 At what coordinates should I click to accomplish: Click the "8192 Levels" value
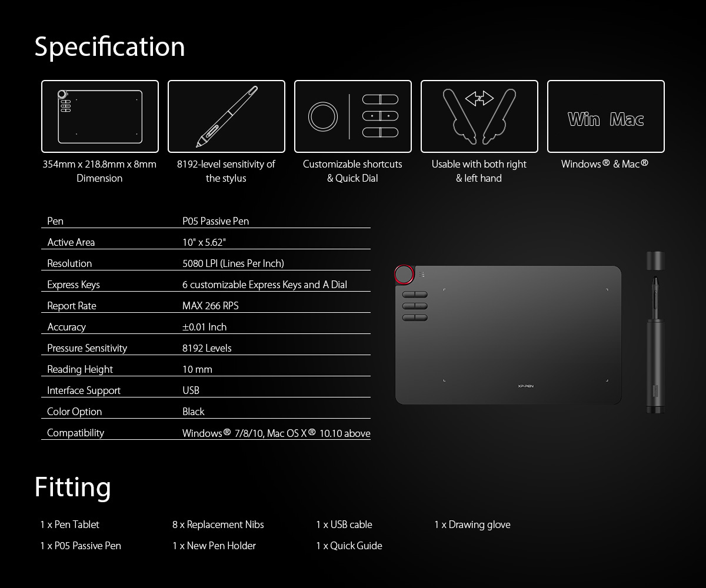coord(207,348)
